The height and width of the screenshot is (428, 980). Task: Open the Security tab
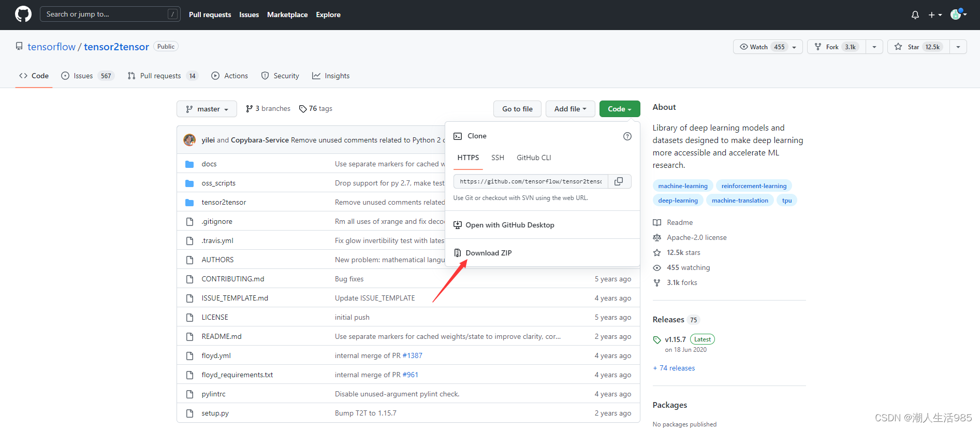(280, 76)
